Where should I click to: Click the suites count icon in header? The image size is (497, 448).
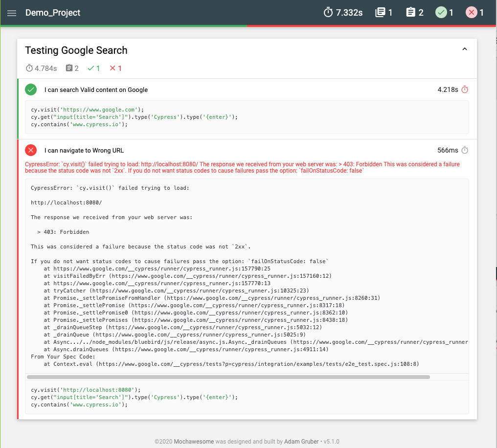click(380, 12)
